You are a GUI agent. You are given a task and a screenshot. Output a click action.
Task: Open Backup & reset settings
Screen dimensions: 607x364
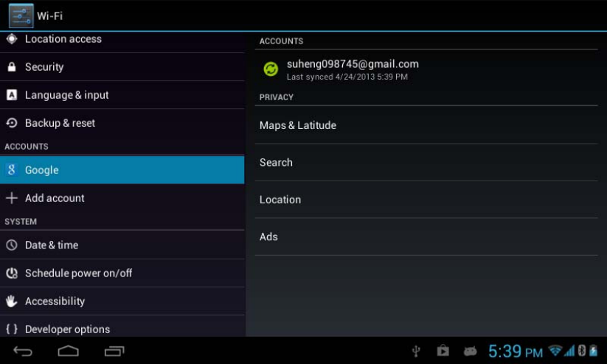click(122, 123)
